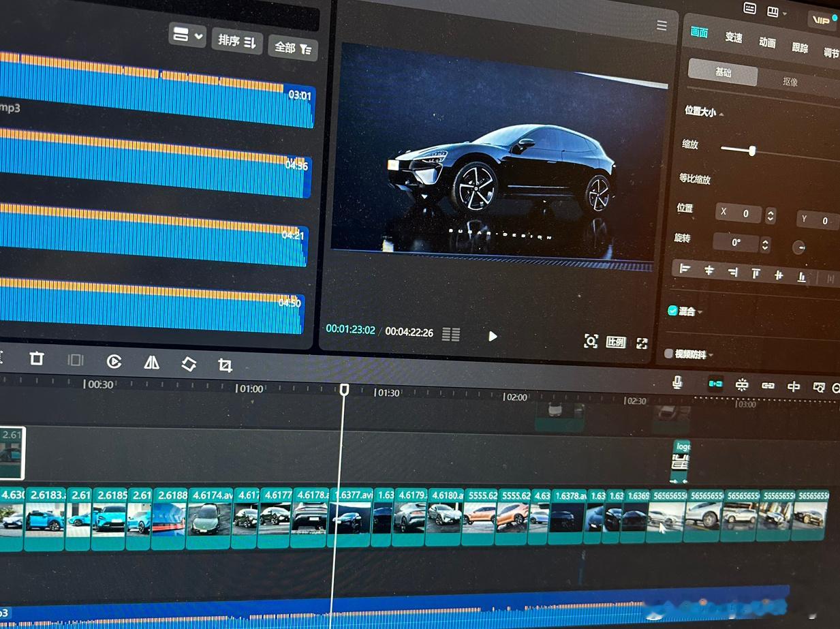Switch to the 动画 animation tab
The height and width of the screenshot is (629, 840).
(x=767, y=42)
